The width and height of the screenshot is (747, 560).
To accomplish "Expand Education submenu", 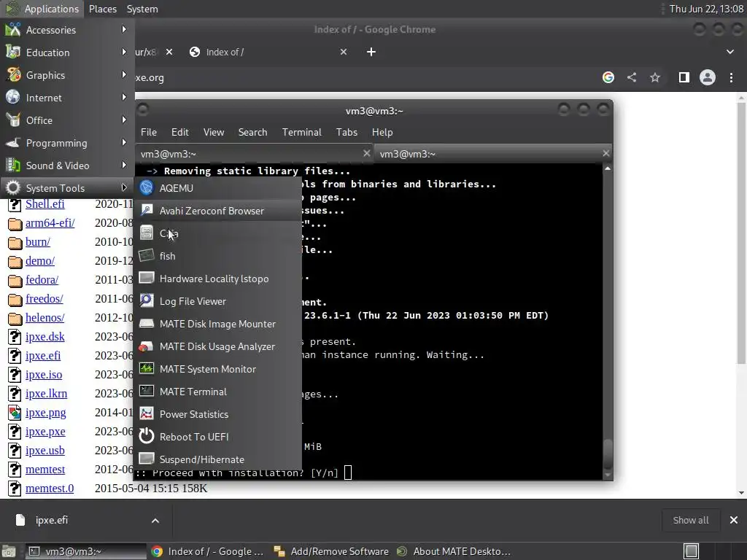I will coord(67,52).
